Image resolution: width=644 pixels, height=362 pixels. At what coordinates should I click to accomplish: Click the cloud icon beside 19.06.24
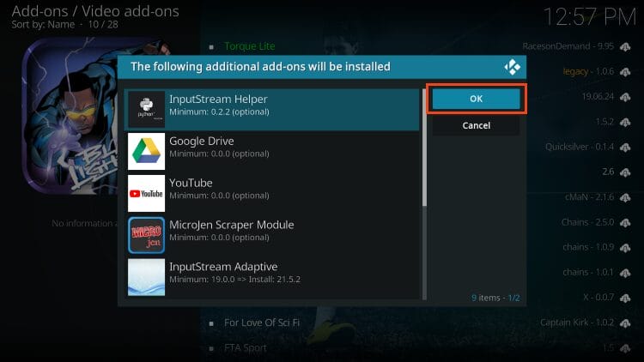pos(625,97)
